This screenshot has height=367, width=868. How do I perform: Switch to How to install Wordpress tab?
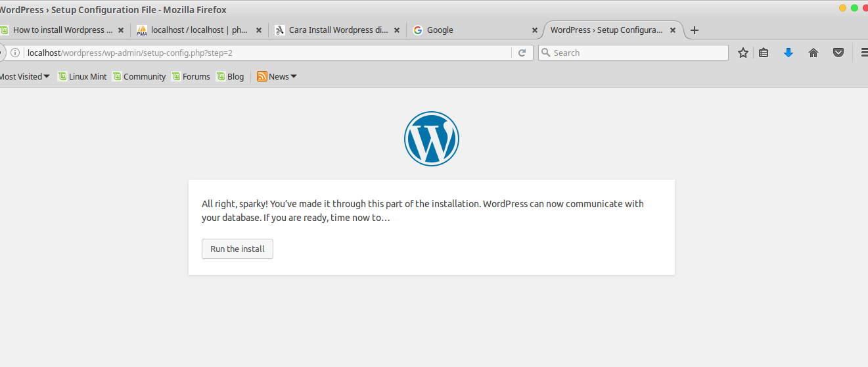pos(63,30)
